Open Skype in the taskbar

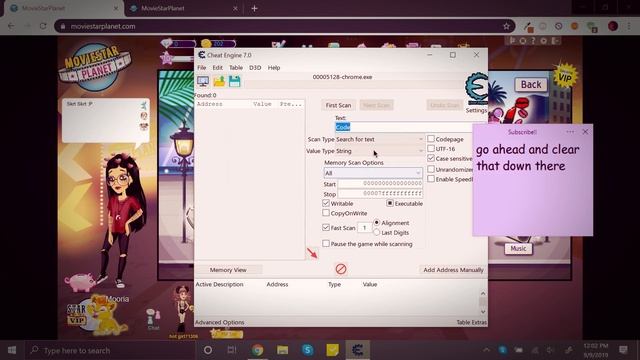(x=307, y=350)
